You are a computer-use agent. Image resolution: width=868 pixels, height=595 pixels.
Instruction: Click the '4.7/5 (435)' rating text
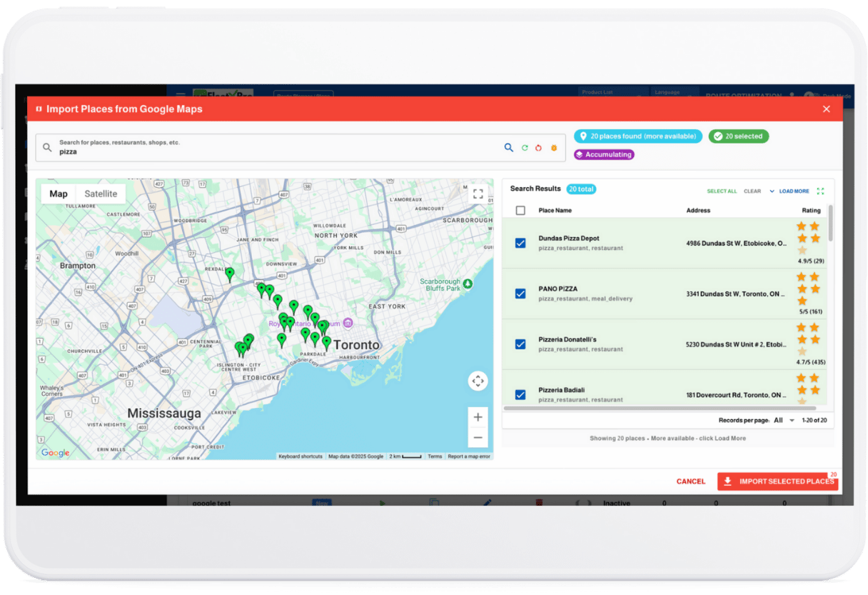tap(809, 362)
